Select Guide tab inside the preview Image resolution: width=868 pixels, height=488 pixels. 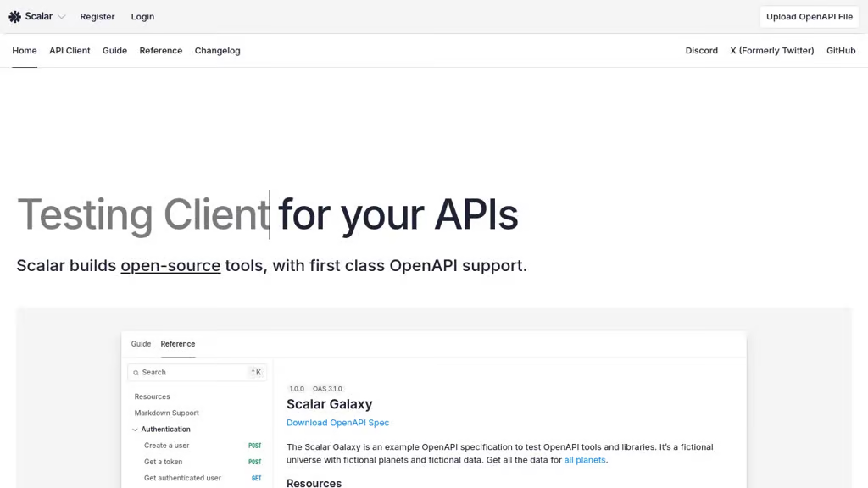[x=141, y=344]
